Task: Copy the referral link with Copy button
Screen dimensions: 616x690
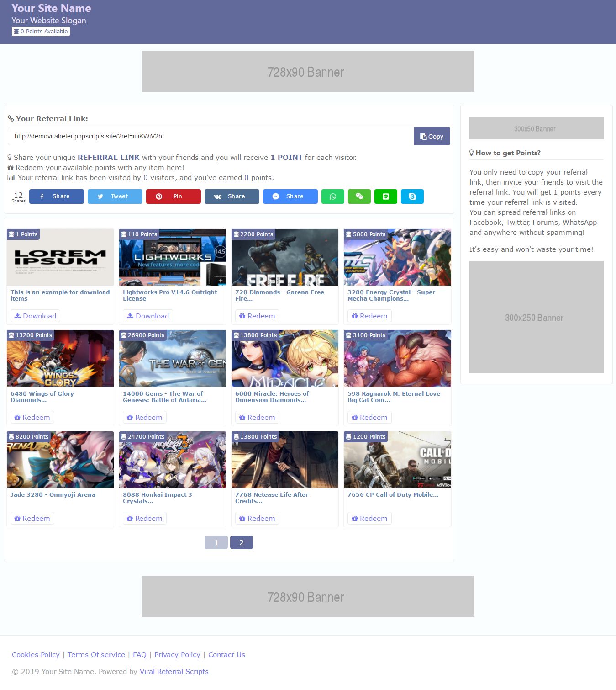Action: click(x=432, y=136)
